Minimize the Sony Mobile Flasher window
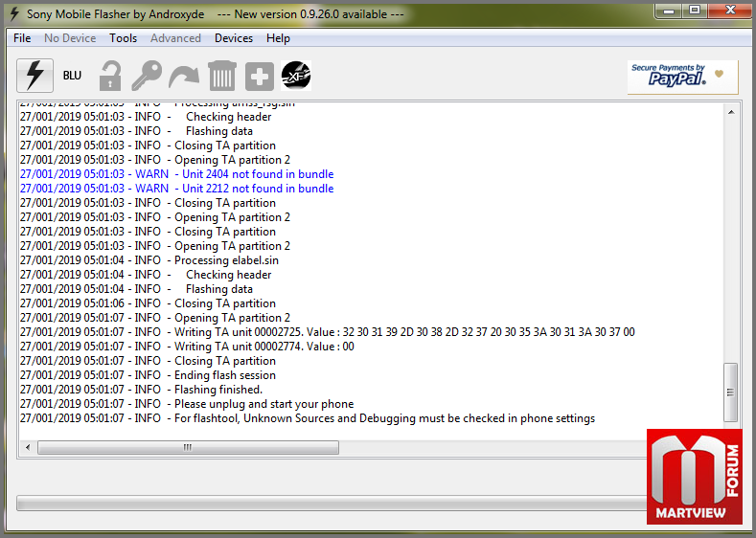This screenshot has height=538, width=756. [x=668, y=11]
